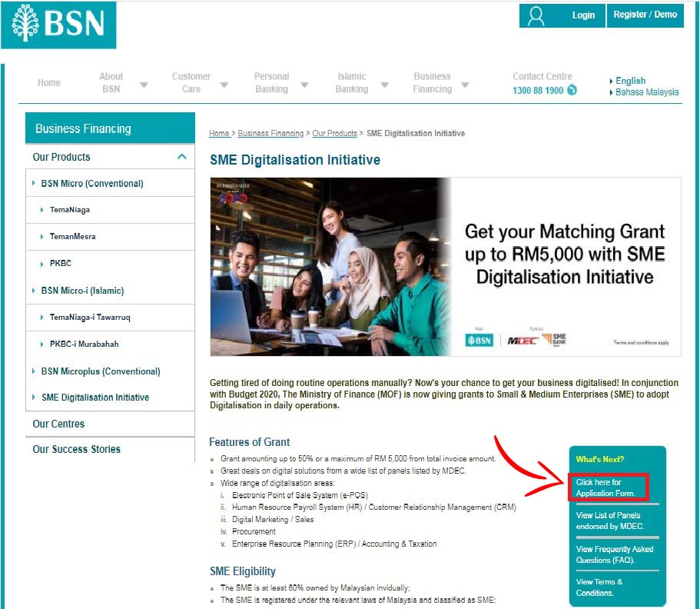This screenshot has height=609, width=700.
Task: Open the Customer Care menu item
Action: pos(191,82)
